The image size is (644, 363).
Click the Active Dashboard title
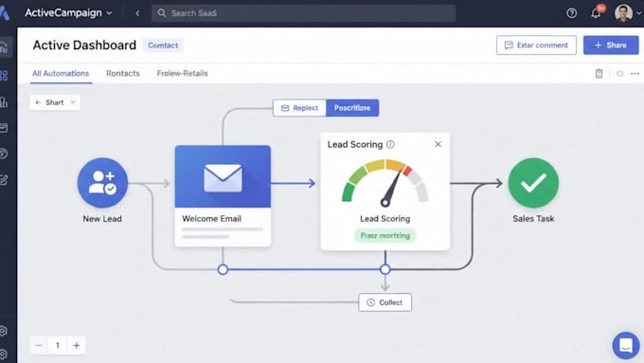[x=84, y=45]
